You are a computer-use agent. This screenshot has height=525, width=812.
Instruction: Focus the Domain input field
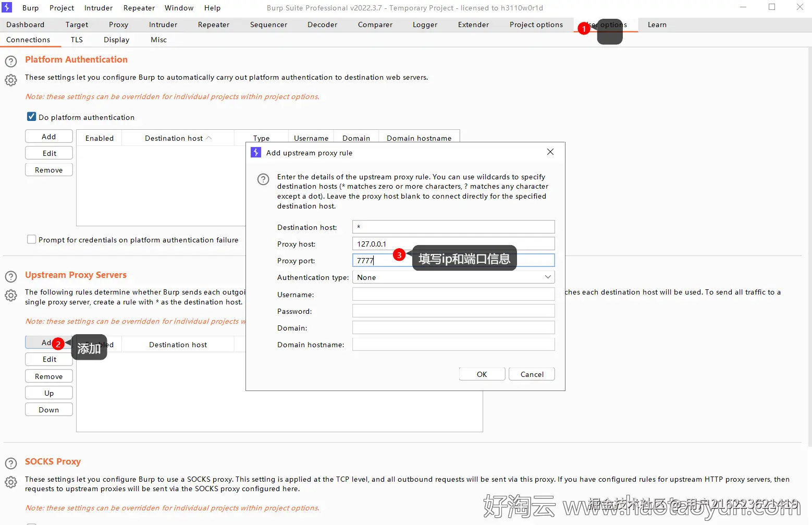[x=453, y=328]
